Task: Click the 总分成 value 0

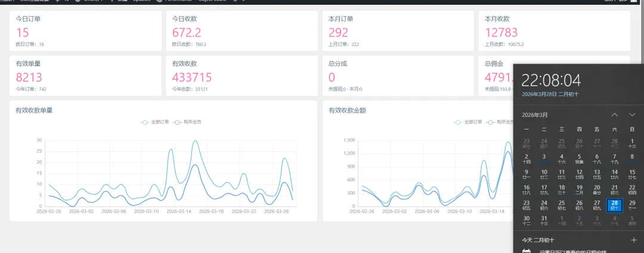Action: (332, 77)
